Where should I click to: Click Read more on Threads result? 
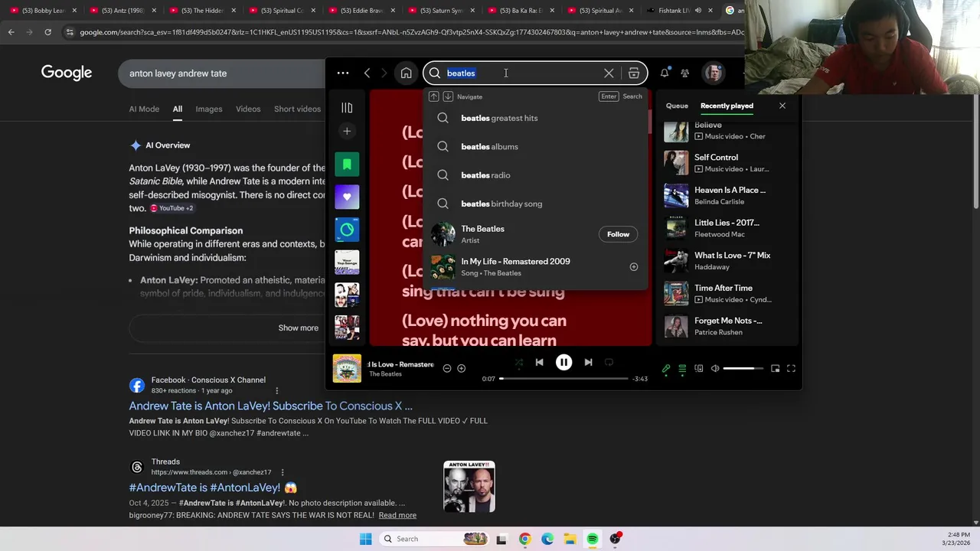point(397,516)
